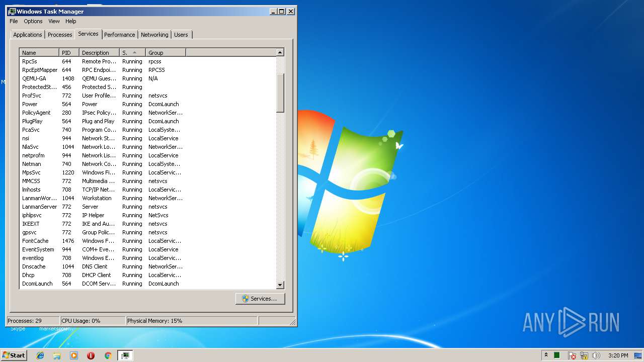Switch to the Performance tab
The width and height of the screenshot is (644, 362).
coord(120,35)
